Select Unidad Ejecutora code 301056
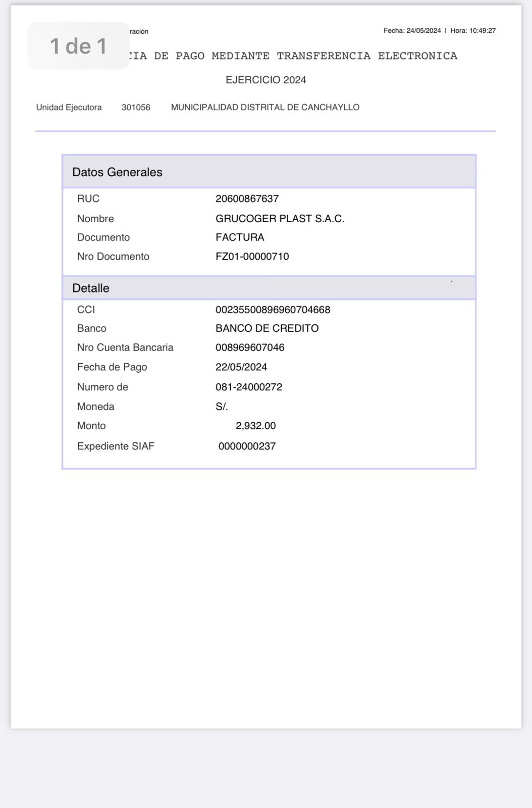The image size is (532, 808). (136, 107)
